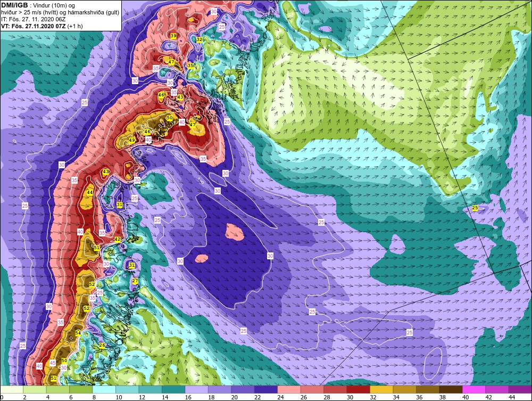
Task: Click the '(+1 h)' forecast offset text
Action: pyautogui.click(x=75, y=26)
